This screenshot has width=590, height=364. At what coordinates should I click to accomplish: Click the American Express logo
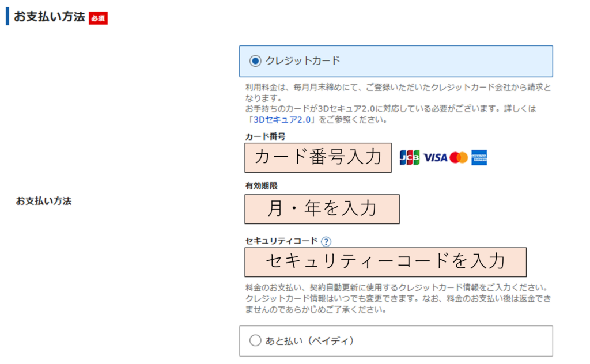479,157
